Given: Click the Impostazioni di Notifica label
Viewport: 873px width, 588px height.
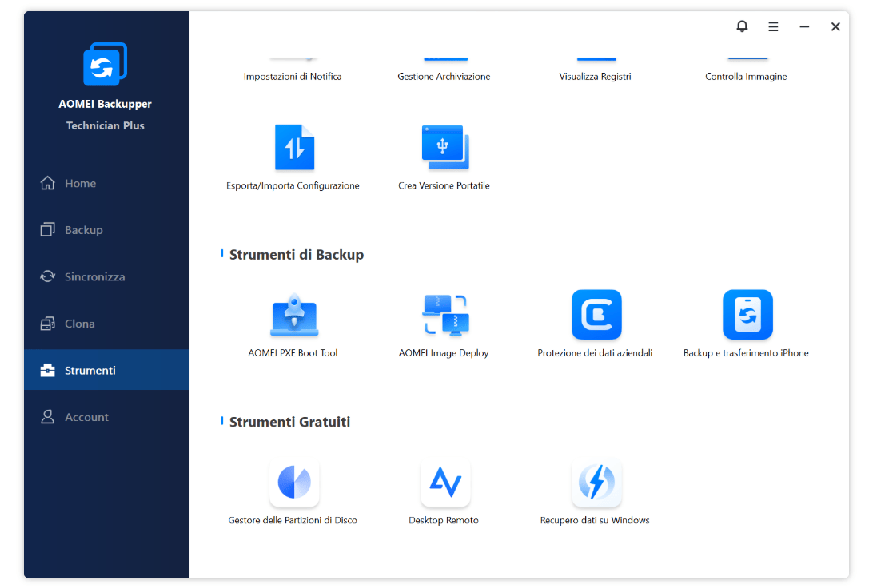Looking at the screenshot, I should (x=293, y=76).
